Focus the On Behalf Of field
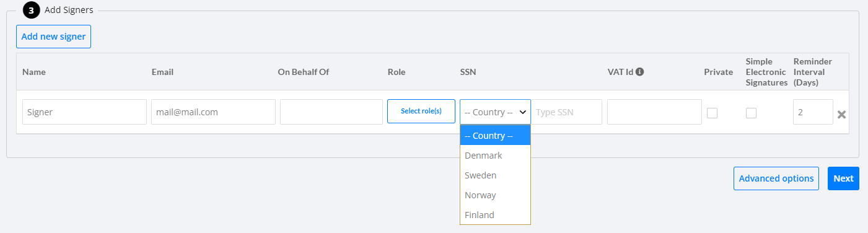The height and width of the screenshot is (233, 868). pyautogui.click(x=331, y=112)
